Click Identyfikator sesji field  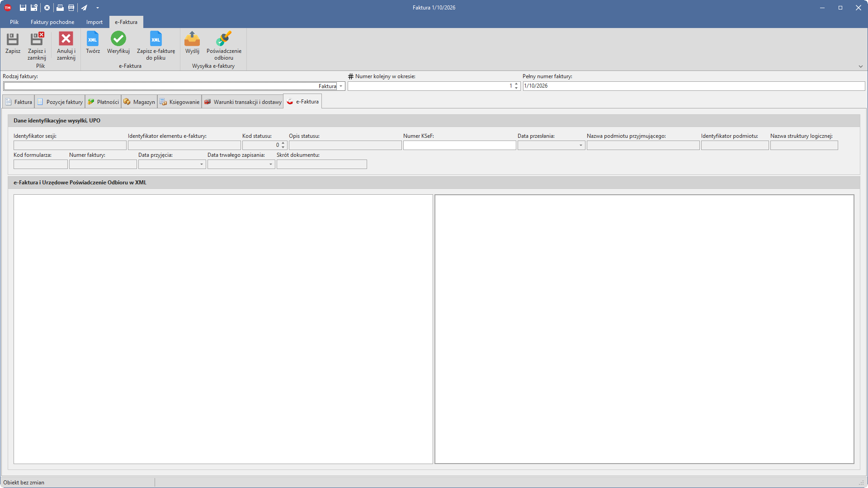point(70,145)
